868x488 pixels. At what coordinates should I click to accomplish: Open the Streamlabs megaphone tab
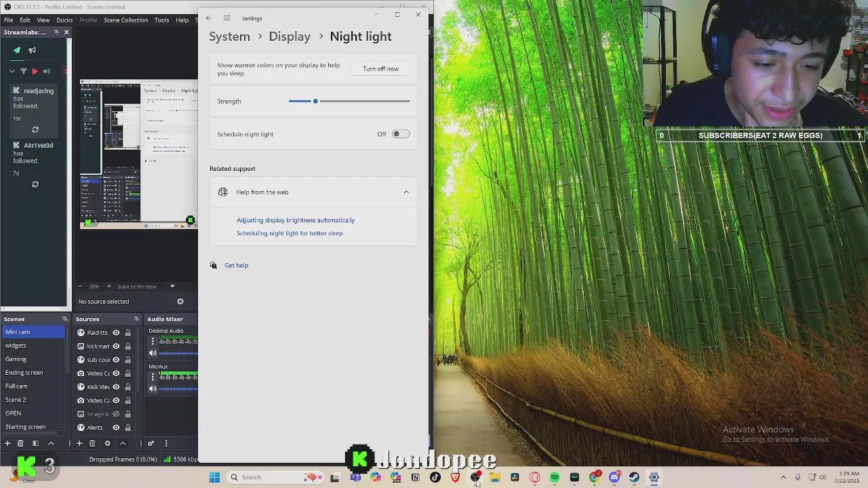point(32,50)
